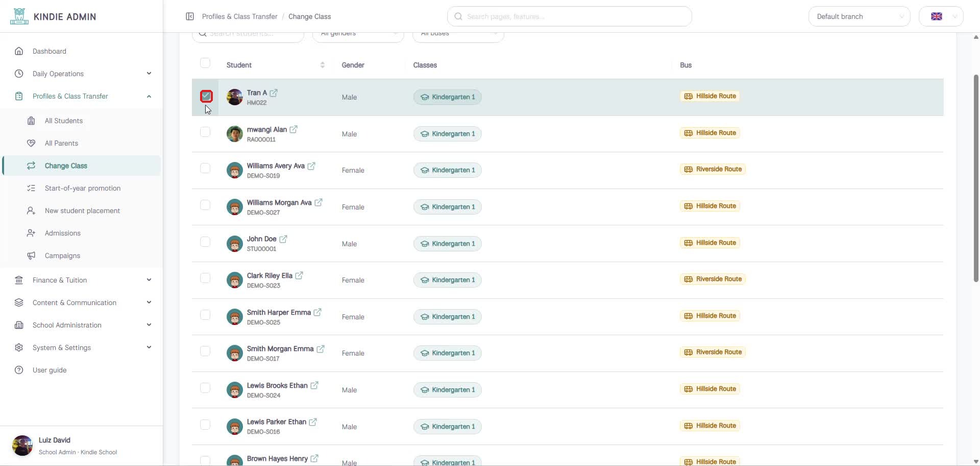Open Lewis Parker Ethan profile link icon
The width and height of the screenshot is (980, 466).
(x=313, y=422)
